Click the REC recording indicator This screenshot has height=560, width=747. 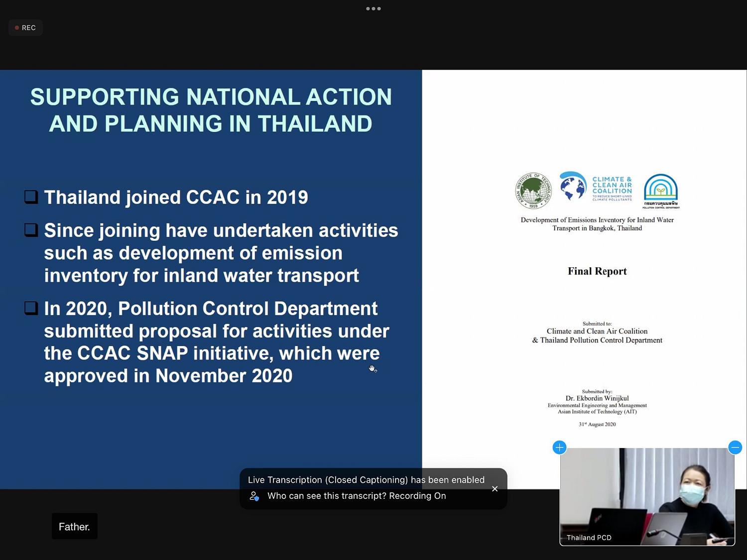pos(25,28)
